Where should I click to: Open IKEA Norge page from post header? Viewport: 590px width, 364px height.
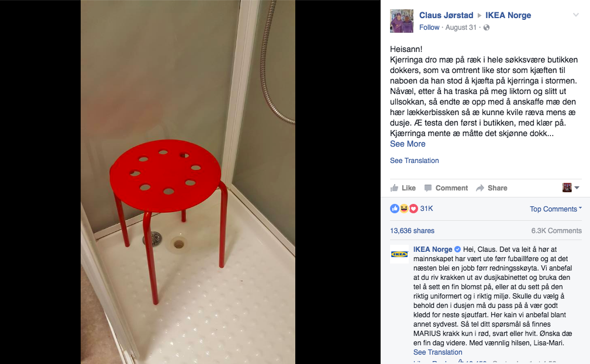(508, 15)
